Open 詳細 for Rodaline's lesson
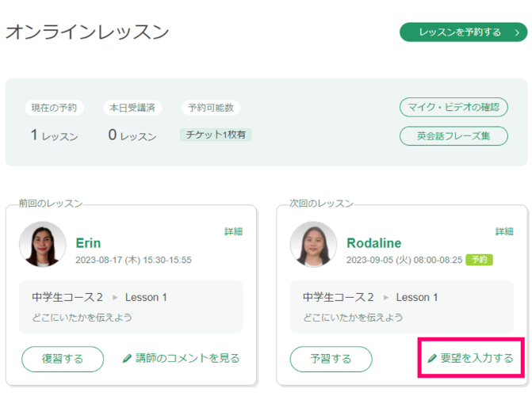 tap(504, 231)
